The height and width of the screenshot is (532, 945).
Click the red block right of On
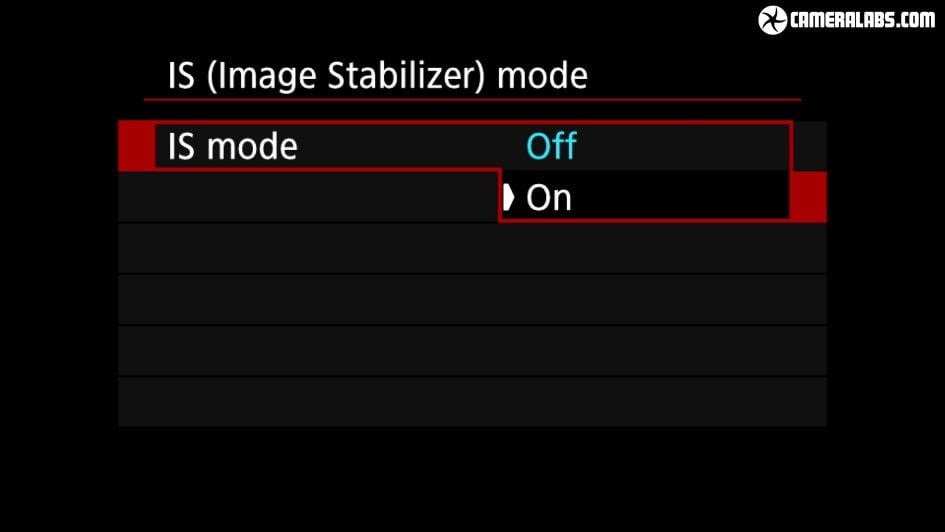808,196
